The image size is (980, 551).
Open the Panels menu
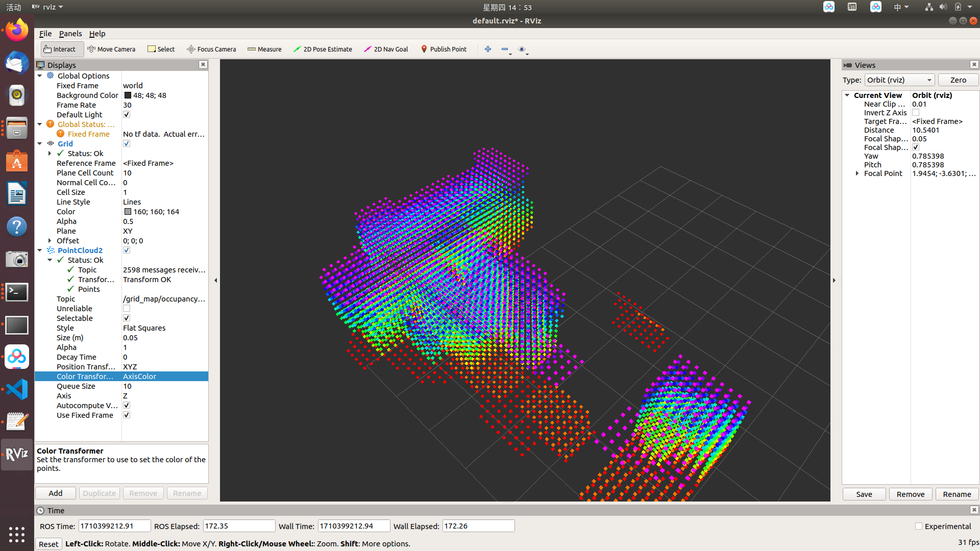point(70,34)
